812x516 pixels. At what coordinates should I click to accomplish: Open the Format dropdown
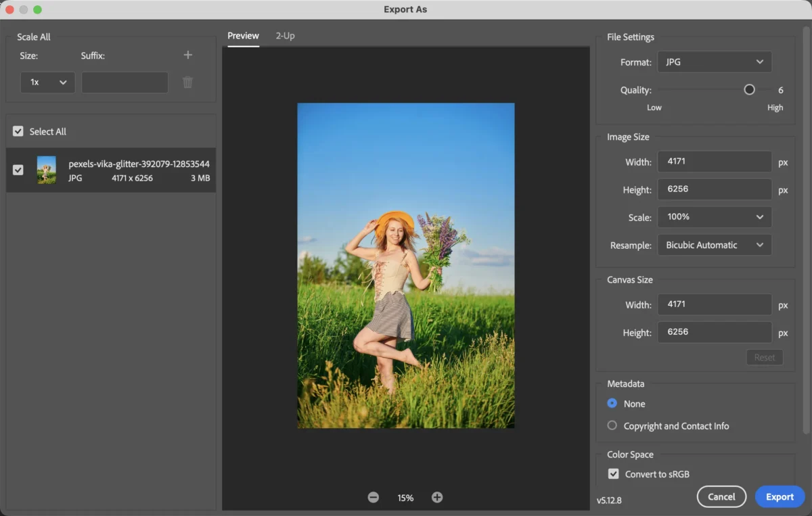[714, 62]
